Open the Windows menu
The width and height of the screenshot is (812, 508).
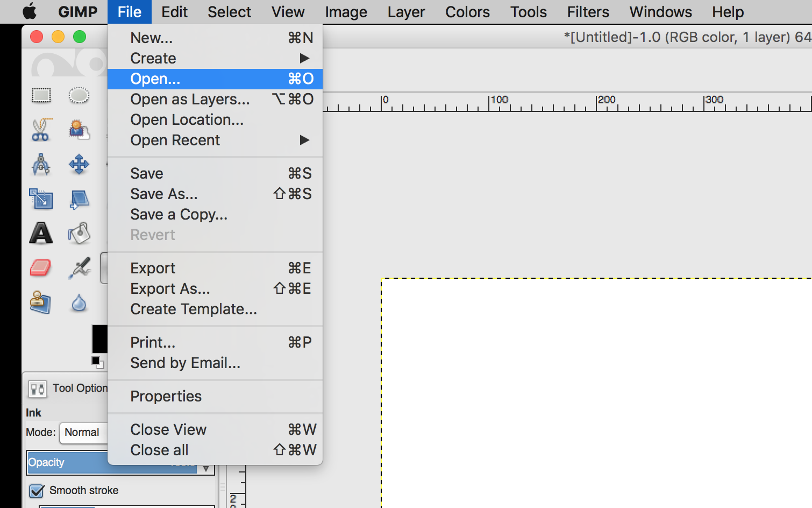pos(660,12)
